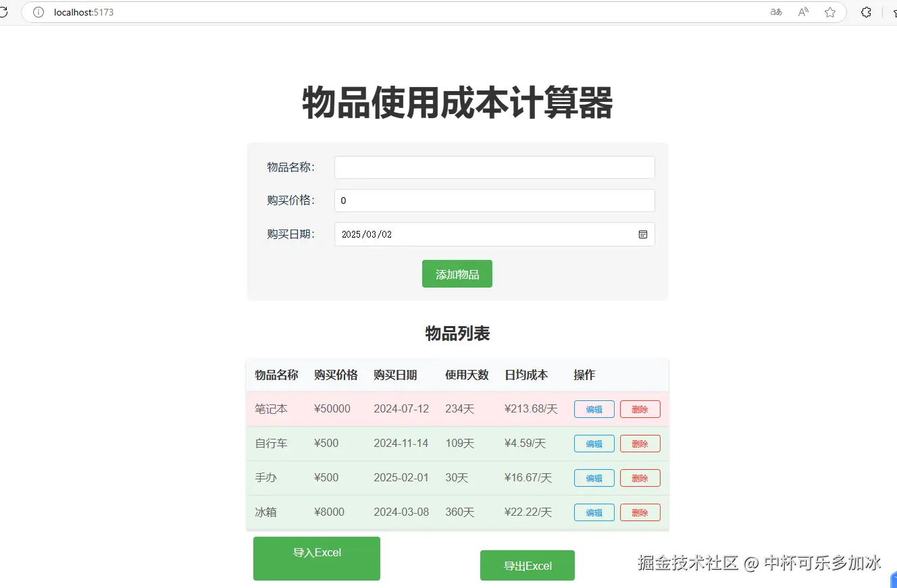Select the 2024-03-08 date cell
The image size is (897, 588).
[401, 512]
